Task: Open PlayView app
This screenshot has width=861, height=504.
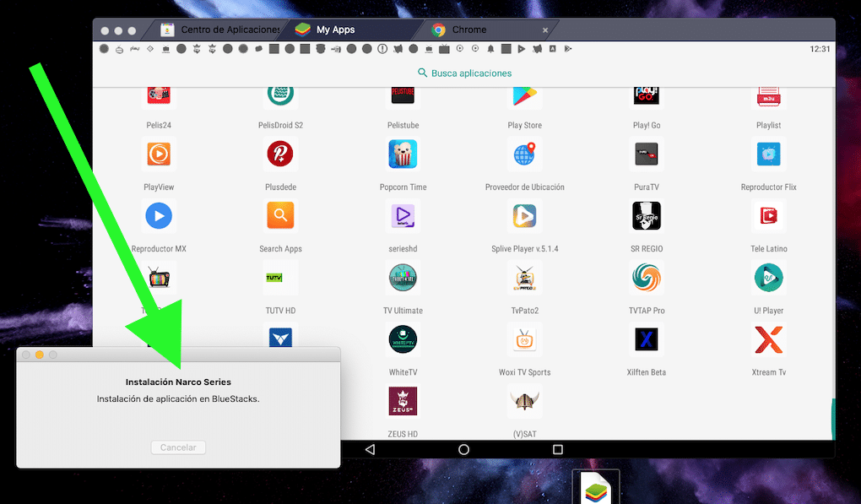Action: 159,154
